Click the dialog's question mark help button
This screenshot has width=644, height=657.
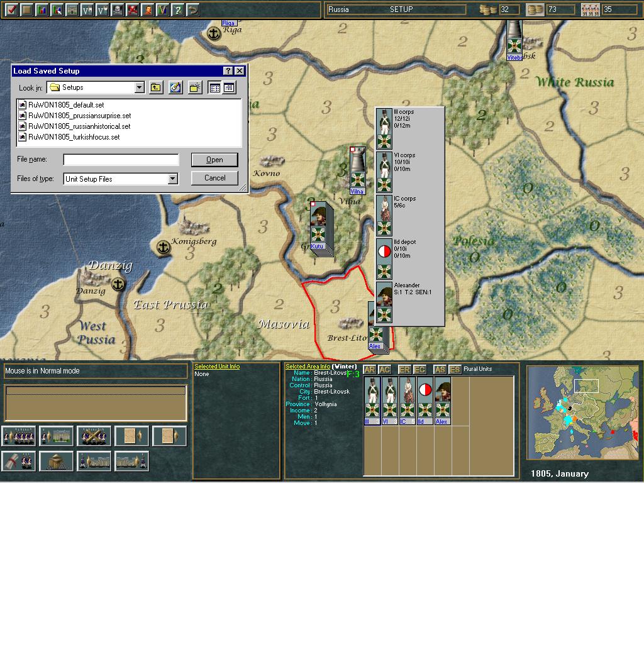point(228,71)
